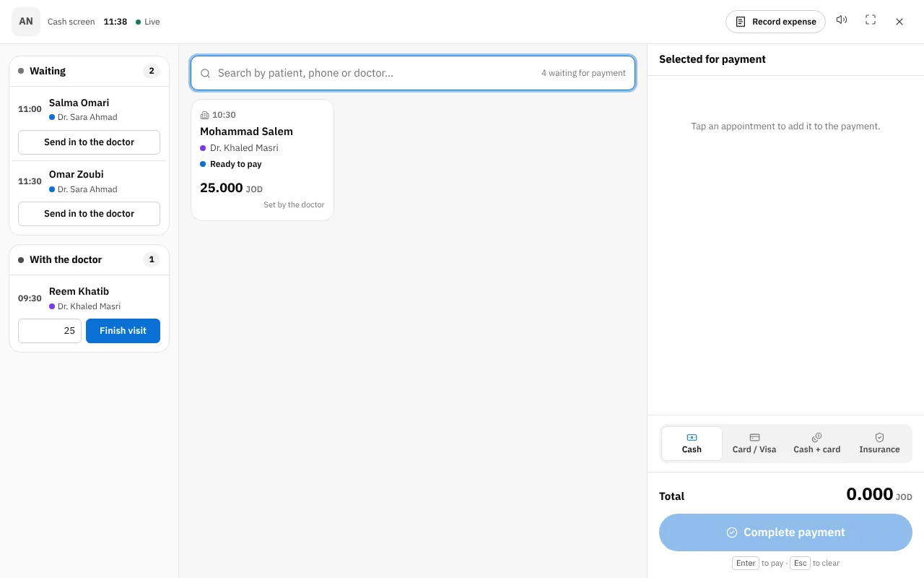Screen dimensions: 924x578
Task: Click the Complete payment button
Action: point(785,532)
